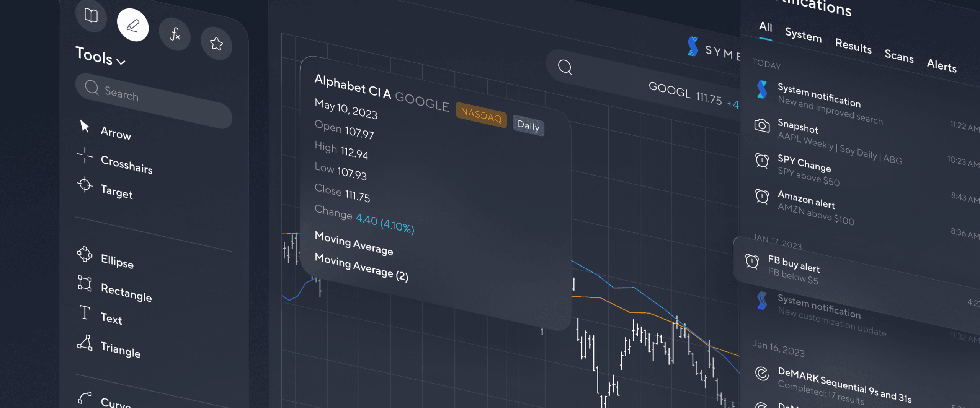
Task: Click the magnifier in symbol search bar
Action: click(565, 67)
